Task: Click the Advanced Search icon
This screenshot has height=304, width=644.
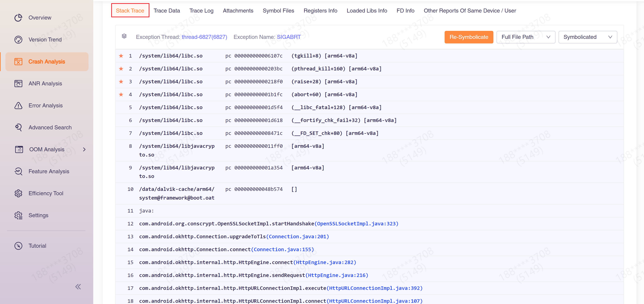Action: tap(18, 127)
